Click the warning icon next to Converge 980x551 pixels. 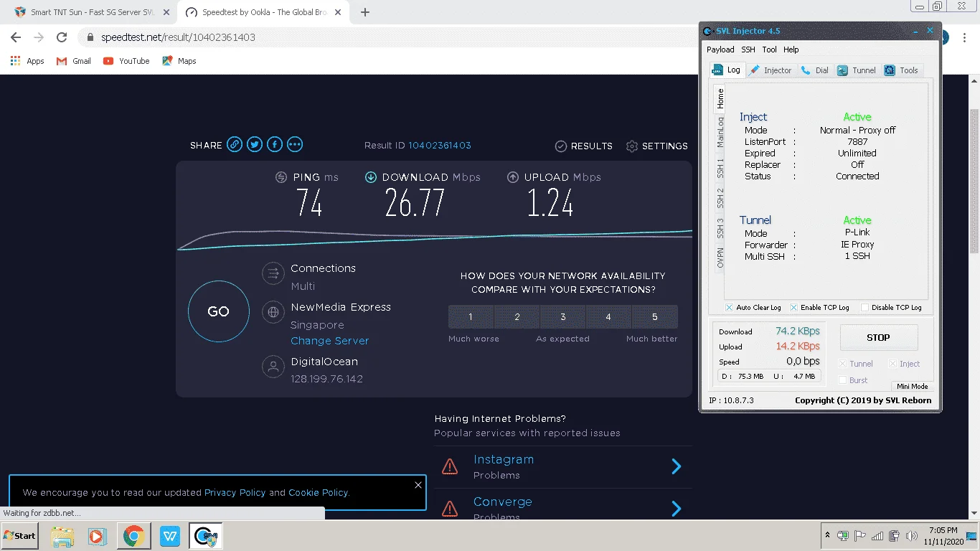(x=450, y=508)
